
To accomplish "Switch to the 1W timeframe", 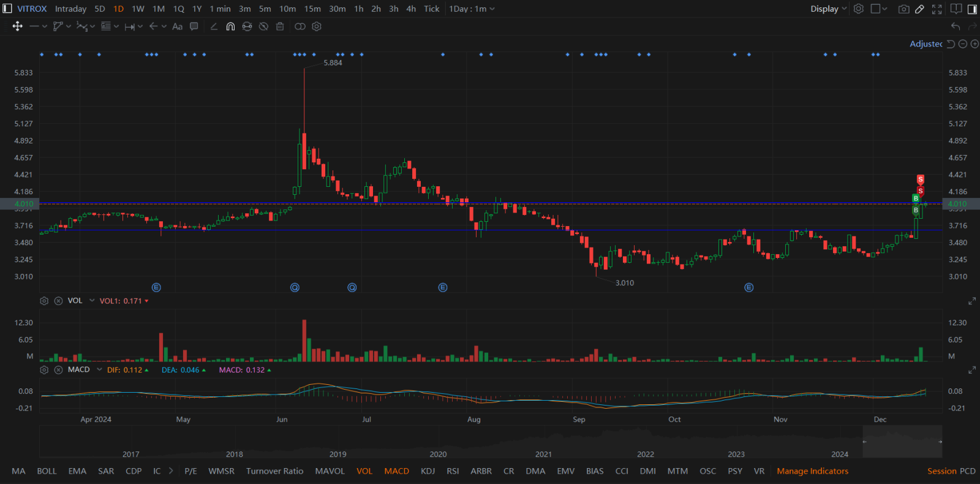I will coord(138,9).
